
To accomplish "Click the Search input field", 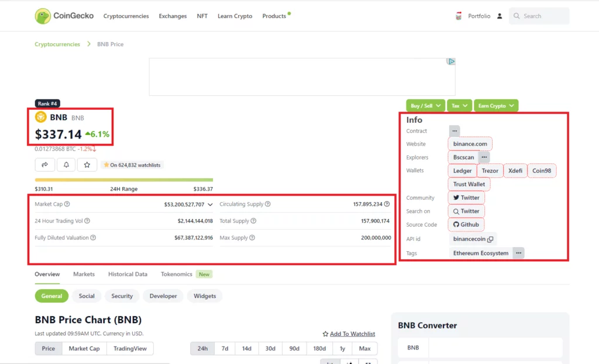I will tap(544, 16).
